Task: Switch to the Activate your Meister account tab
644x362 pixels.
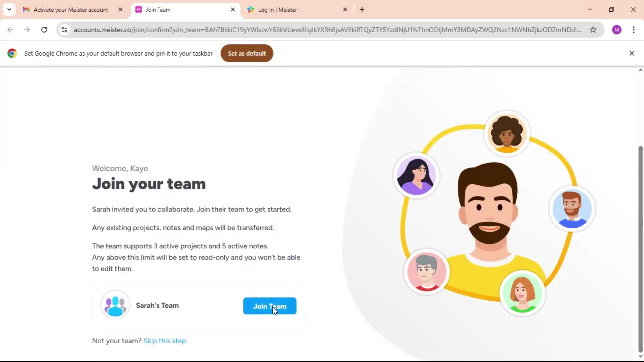Action: [73, 10]
